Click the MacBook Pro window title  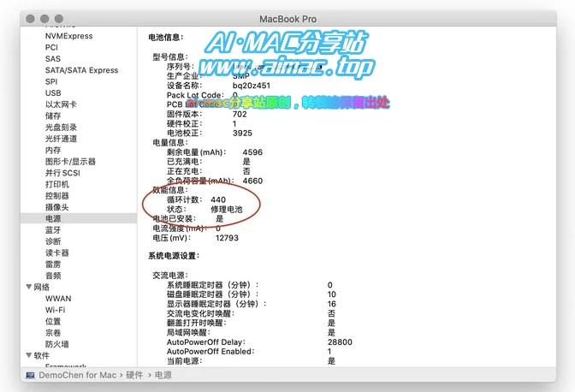[287, 19]
